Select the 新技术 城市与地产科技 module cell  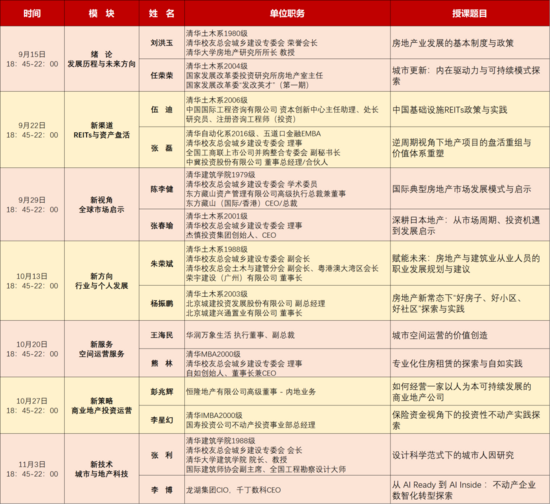[x=102, y=469]
